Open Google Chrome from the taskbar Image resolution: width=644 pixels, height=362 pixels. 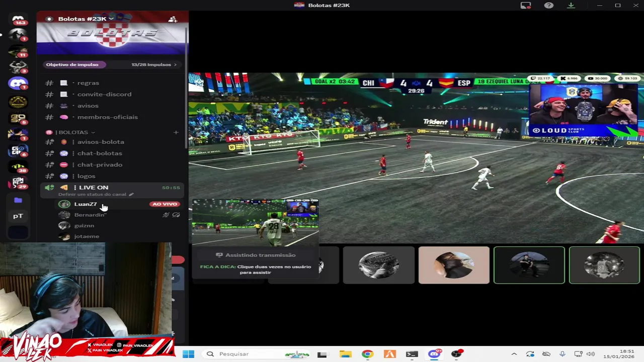coord(367,354)
